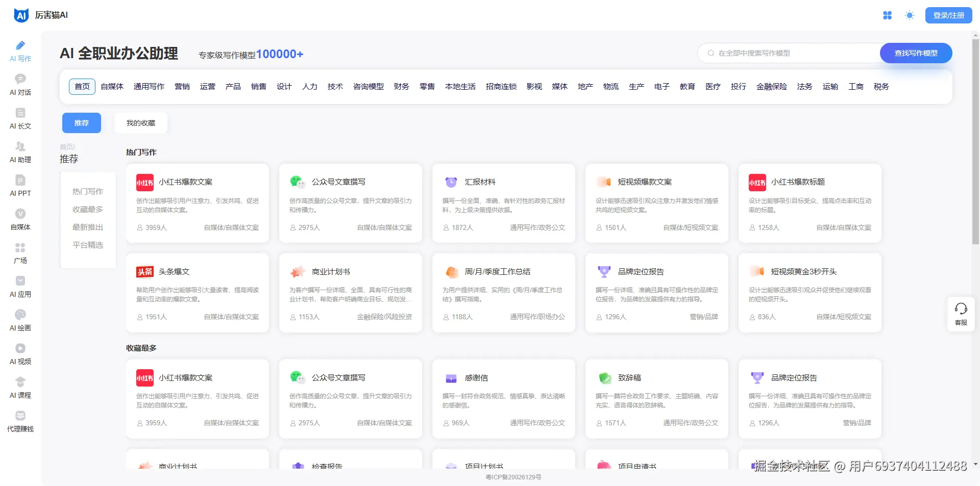
Task: Select the 咨询模型 category tab
Action: 369,87
